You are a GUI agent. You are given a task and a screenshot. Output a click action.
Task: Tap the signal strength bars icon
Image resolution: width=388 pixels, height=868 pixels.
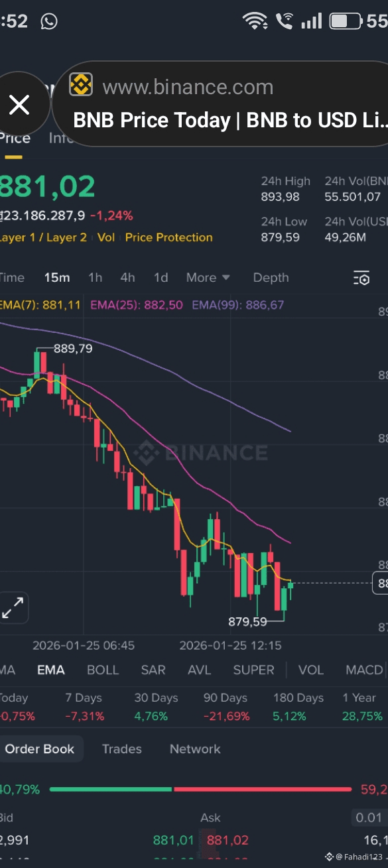click(x=311, y=21)
